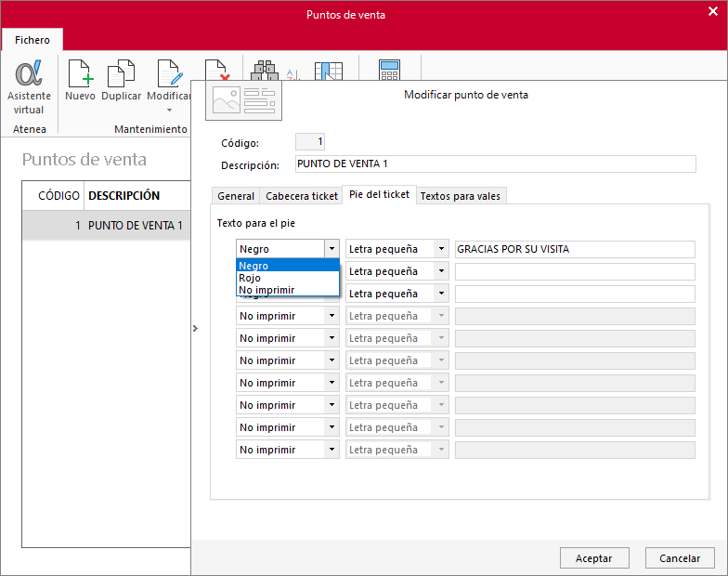Click the GRACIAS POR SU VISITA text field
This screenshot has width=728, height=576.
pos(575,249)
